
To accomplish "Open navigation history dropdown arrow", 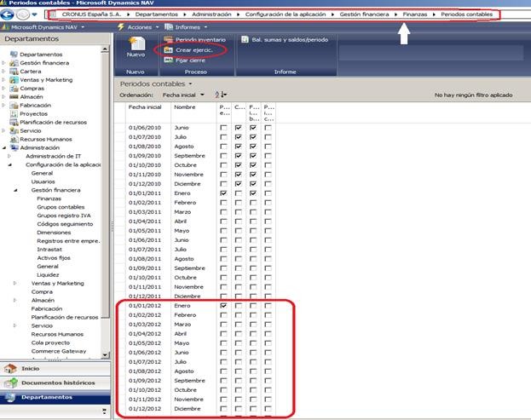I will (35, 14).
